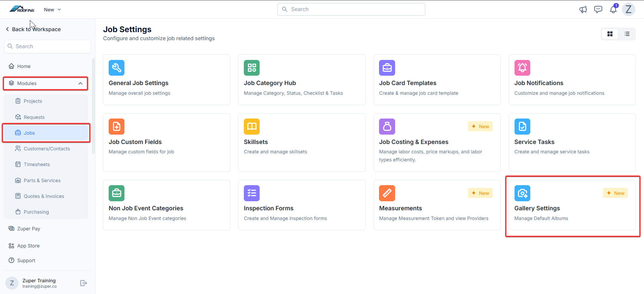This screenshot has height=294, width=644.
Task: Click the Job Notifications alarm bell icon
Action: [522, 68]
